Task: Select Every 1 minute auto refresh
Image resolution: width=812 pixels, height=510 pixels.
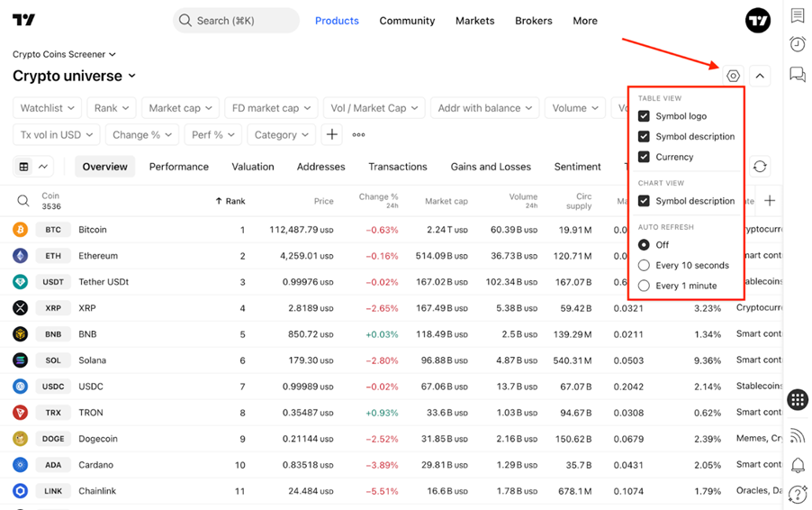Action: coord(644,286)
